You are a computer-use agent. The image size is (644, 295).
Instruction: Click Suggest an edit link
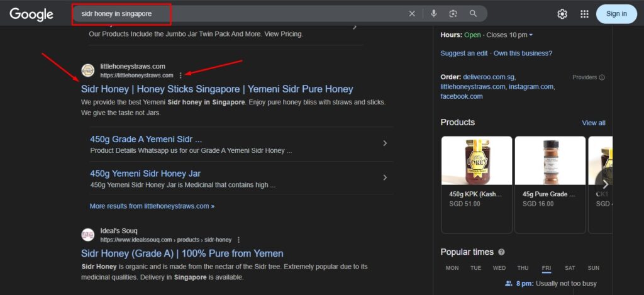tap(464, 53)
